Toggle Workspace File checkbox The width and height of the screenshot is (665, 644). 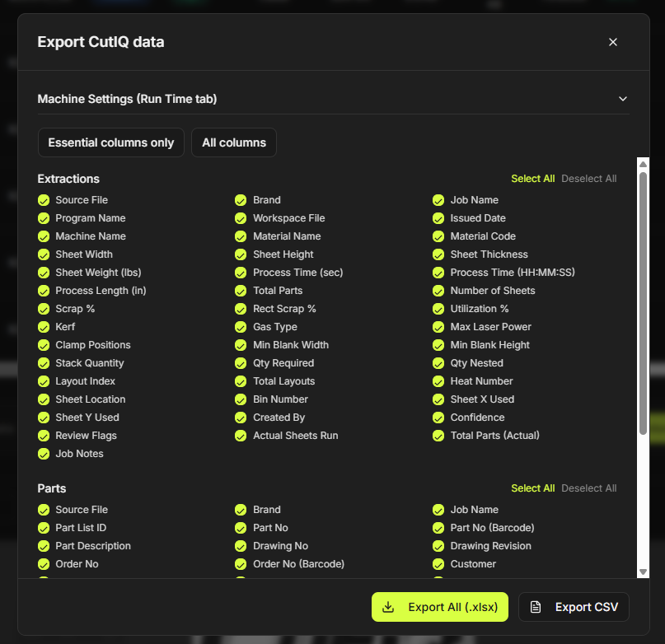(x=241, y=218)
